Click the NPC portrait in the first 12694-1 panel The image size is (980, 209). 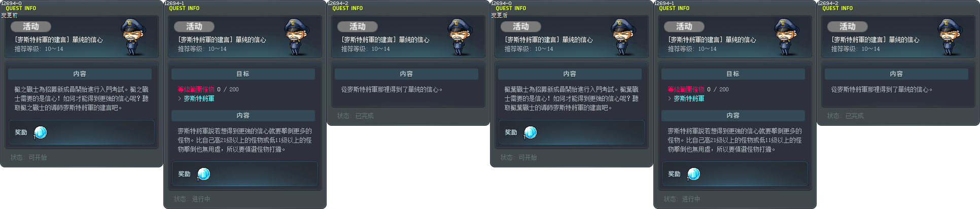coord(297,37)
